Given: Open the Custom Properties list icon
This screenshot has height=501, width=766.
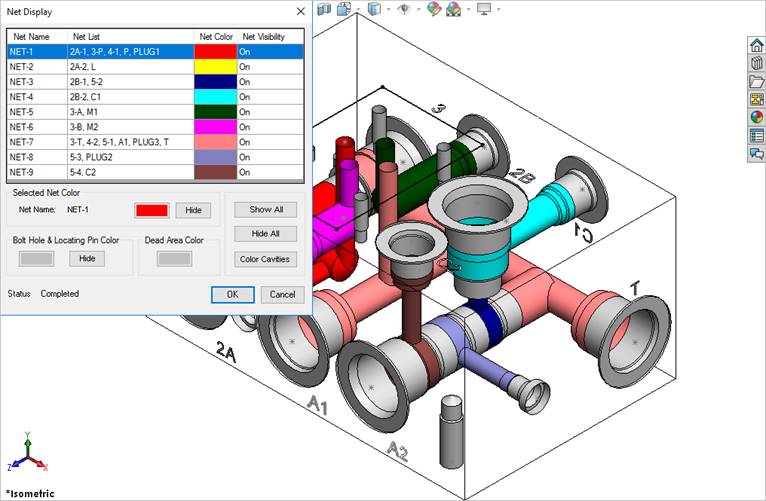Looking at the screenshot, I should point(757,135).
